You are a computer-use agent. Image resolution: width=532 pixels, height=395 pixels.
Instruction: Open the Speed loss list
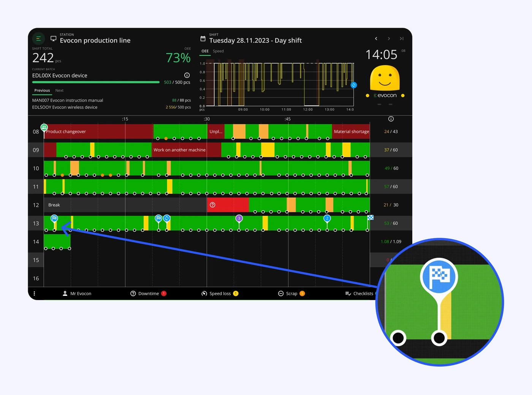[220, 294]
